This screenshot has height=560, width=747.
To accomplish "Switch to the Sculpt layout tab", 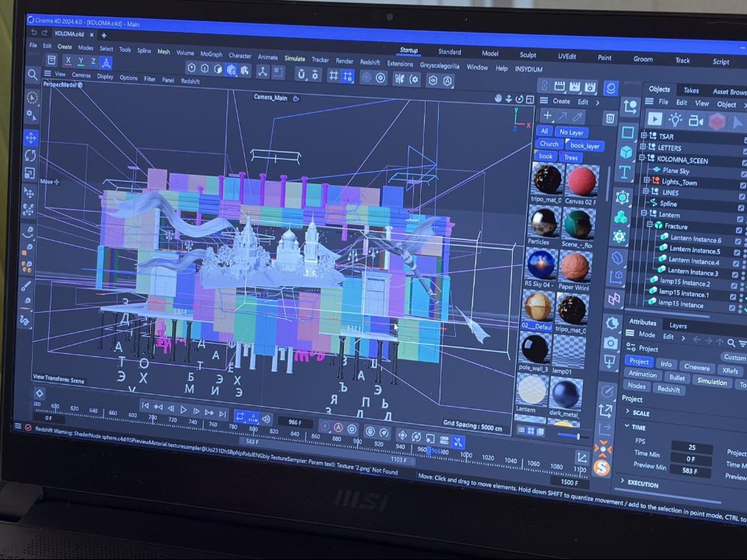I will (x=528, y=54).
